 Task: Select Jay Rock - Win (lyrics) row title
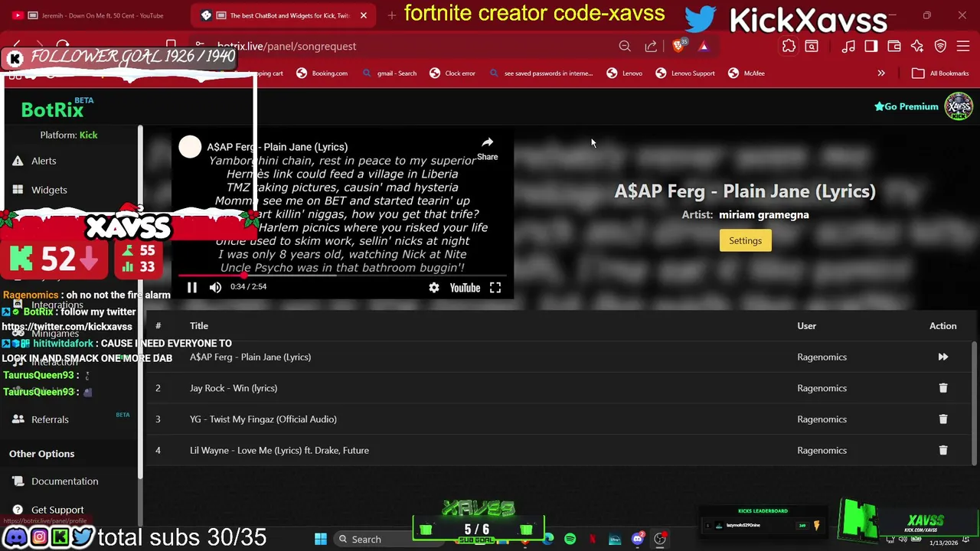click(x=234, y=388)
